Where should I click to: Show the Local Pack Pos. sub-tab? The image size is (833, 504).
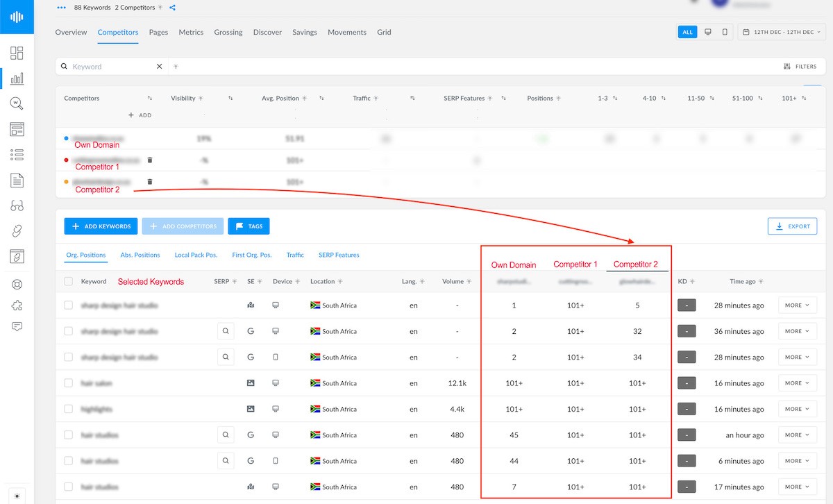click(196, 255)
